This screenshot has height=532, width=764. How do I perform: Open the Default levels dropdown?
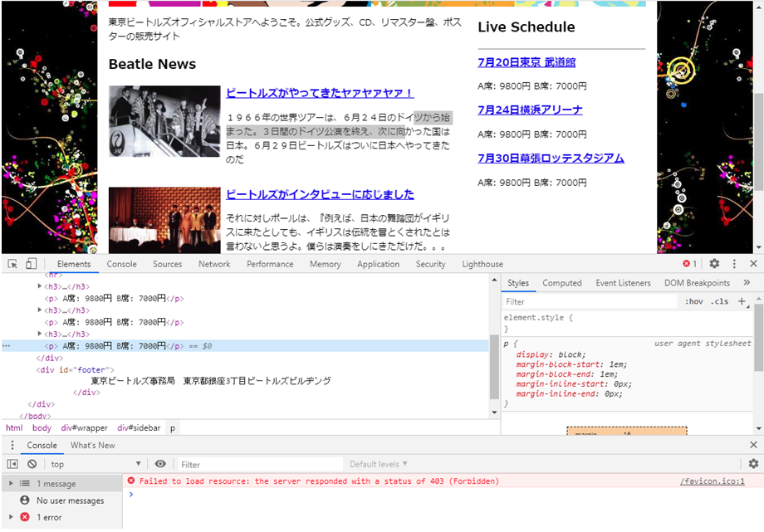tap(379, 464)
